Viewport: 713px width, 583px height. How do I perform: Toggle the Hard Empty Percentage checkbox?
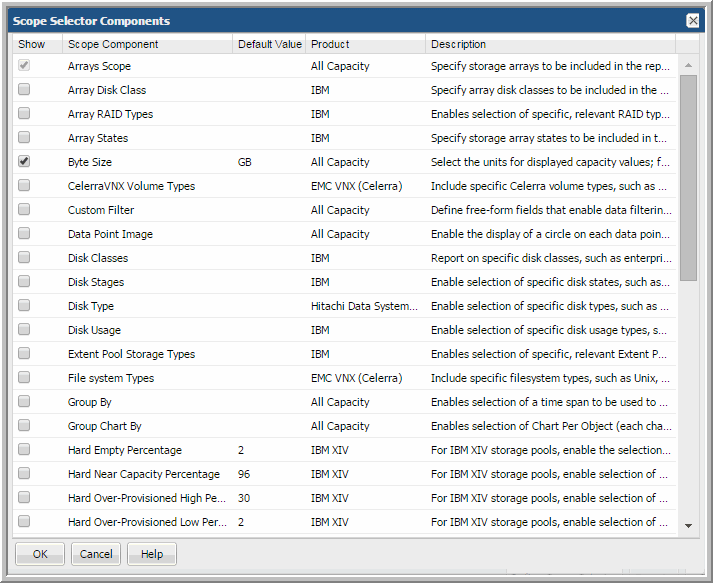[x=24, y=450]
